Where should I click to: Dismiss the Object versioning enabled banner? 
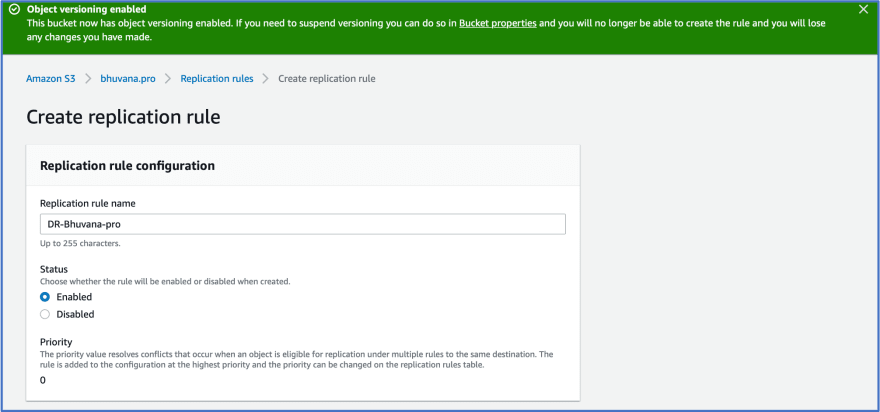[863, 9]
